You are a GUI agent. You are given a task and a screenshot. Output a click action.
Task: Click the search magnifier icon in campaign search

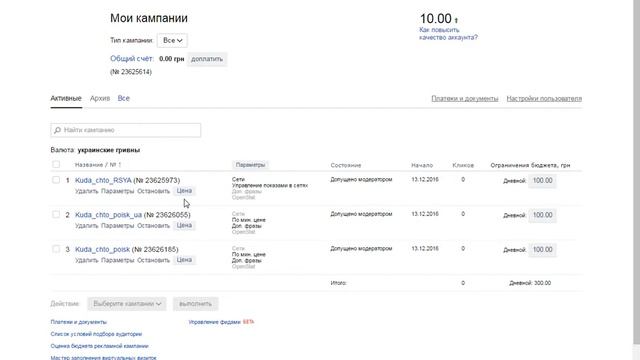click(x=58, y=130)
